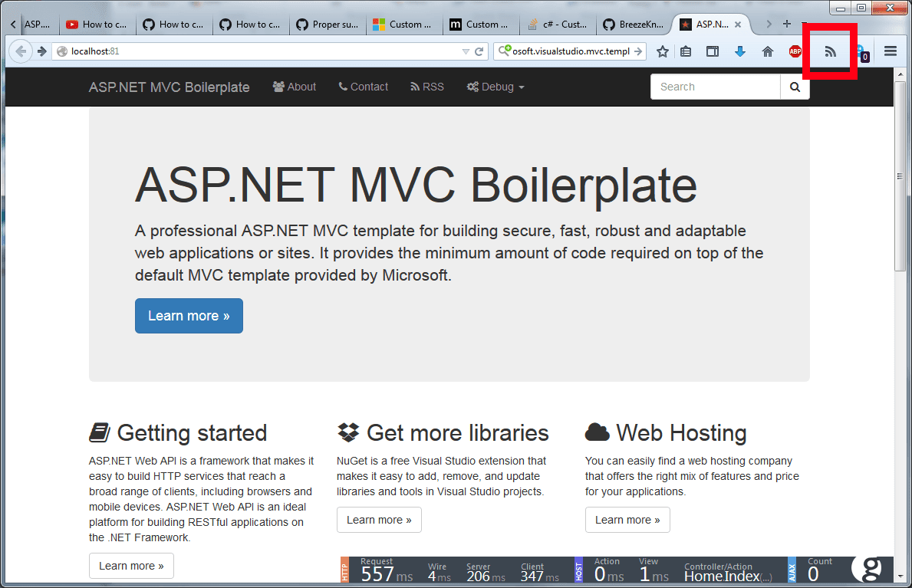
Task: Open the Contact link in navbar
Action: click(x=363, y=87)
